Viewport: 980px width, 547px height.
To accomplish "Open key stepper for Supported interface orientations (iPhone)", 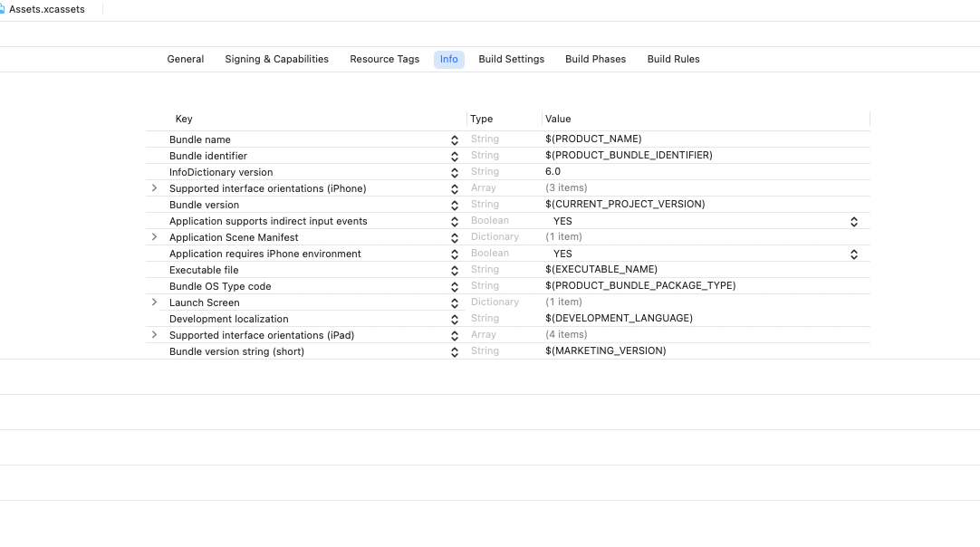I will [455, 188].
